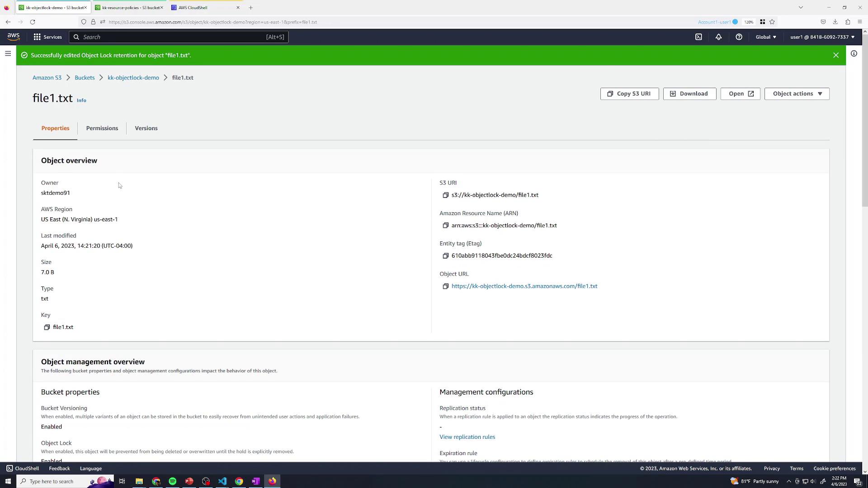Screen dimensions: 868x488
Task: Open the Global region dropdown
Action: coord(765,37)
